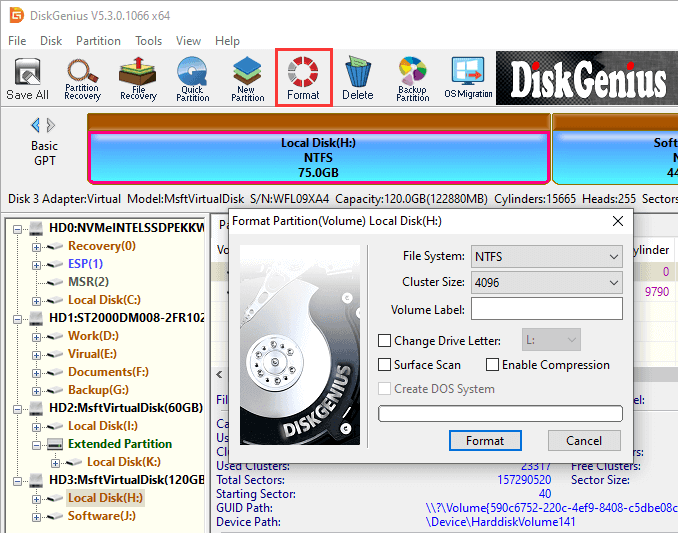Check the Surface Scan option
This screenshot has height=533, width=678.
[385, 365]
